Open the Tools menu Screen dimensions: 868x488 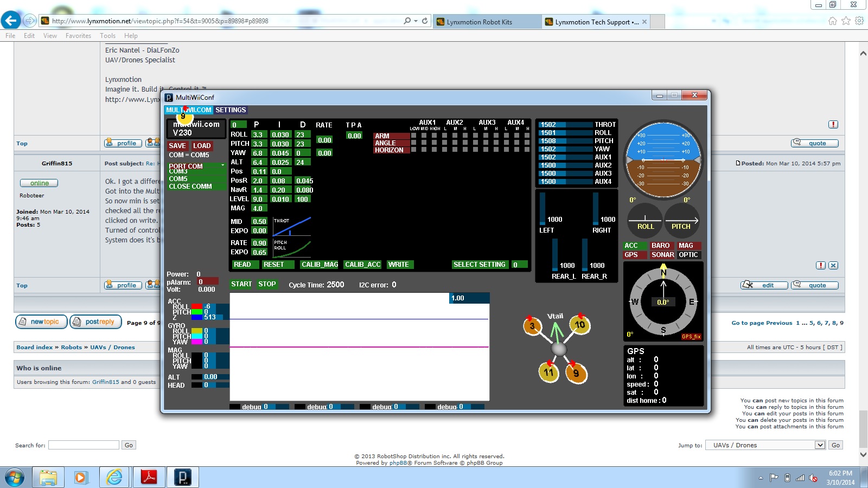point(107,36)
